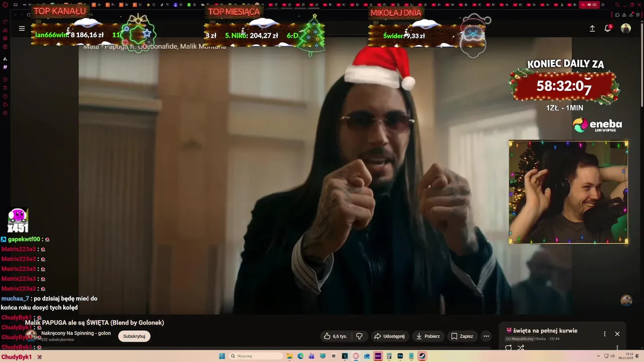The width and height of the screenshot is (644, 362).
Task: Click the small avatar icon at video right edge
Action: [x=626, y=300]
